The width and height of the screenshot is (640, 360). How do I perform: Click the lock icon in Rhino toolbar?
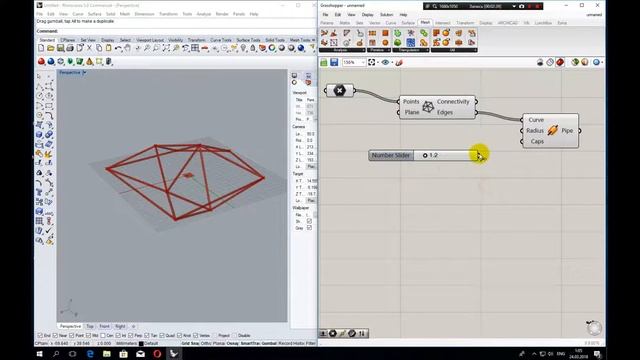(253, 48)
